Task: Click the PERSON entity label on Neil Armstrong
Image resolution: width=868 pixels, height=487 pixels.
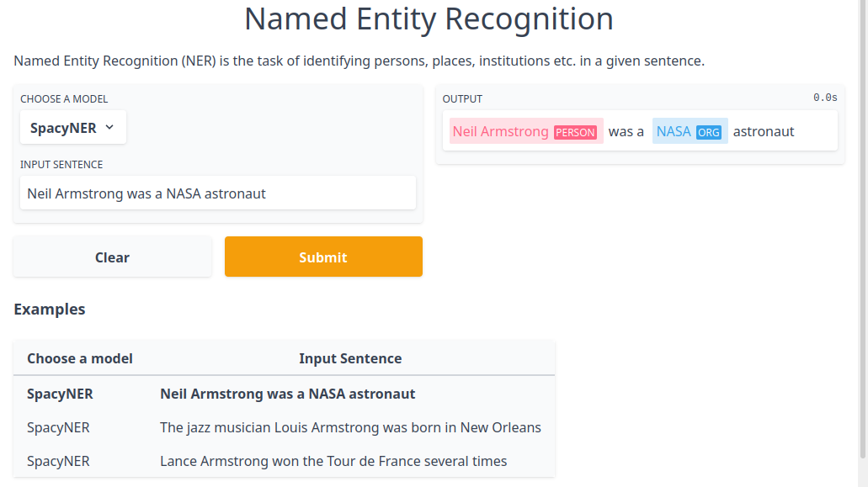Action: [x=575, y=132]
